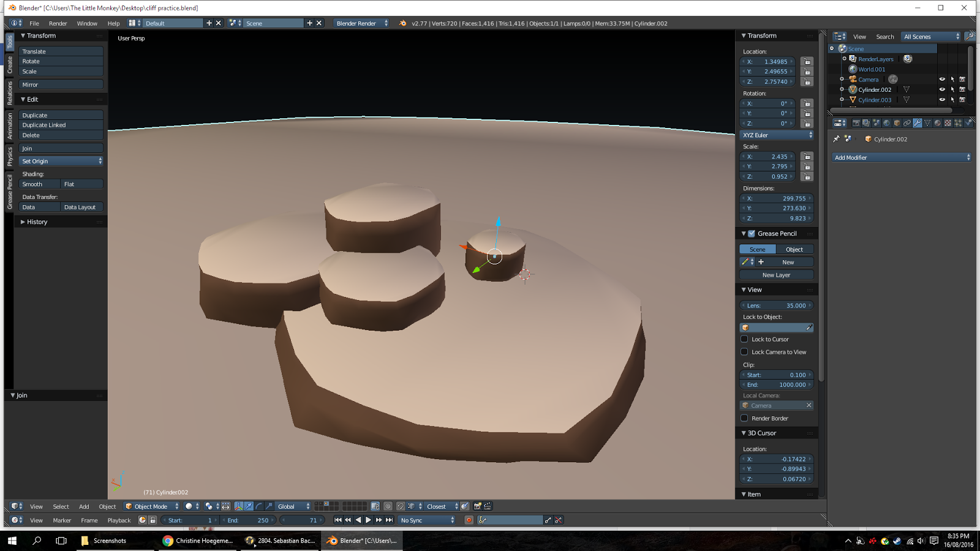Apply Smooth shading to the object
The image size is (980, 551).
39,184
